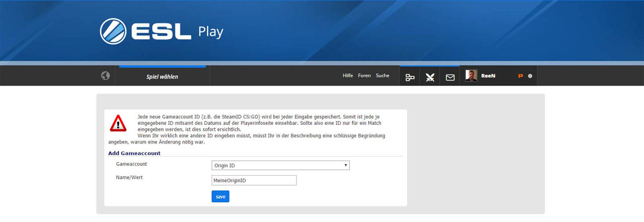
Task: Expand the Gameaccount Origin ID dropdown
Action: (x=280, y=165)
